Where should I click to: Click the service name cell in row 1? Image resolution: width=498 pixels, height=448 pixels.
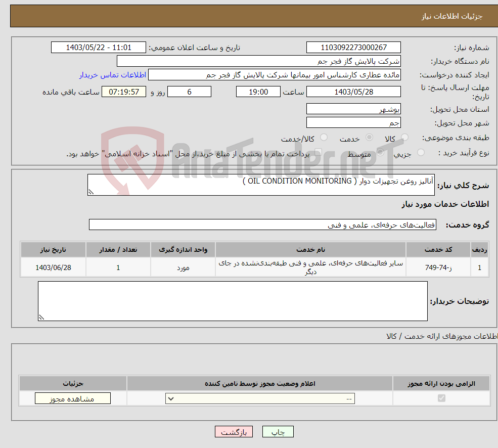coord(310,267)
